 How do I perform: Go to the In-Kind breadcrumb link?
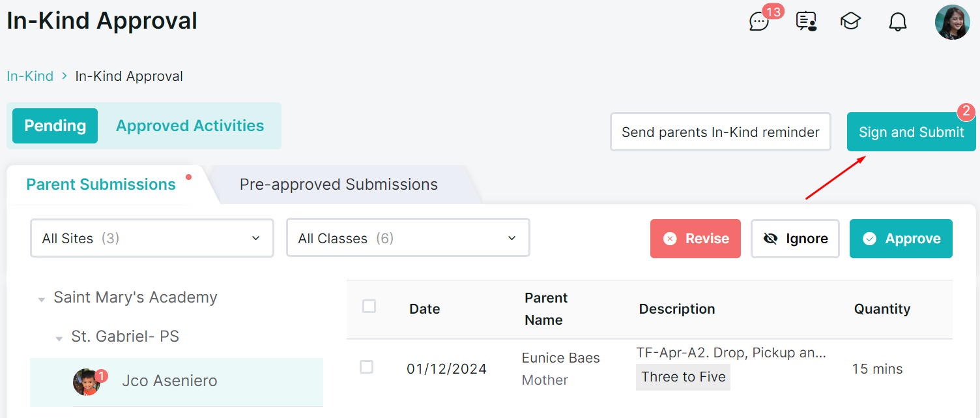coord(30,76)
